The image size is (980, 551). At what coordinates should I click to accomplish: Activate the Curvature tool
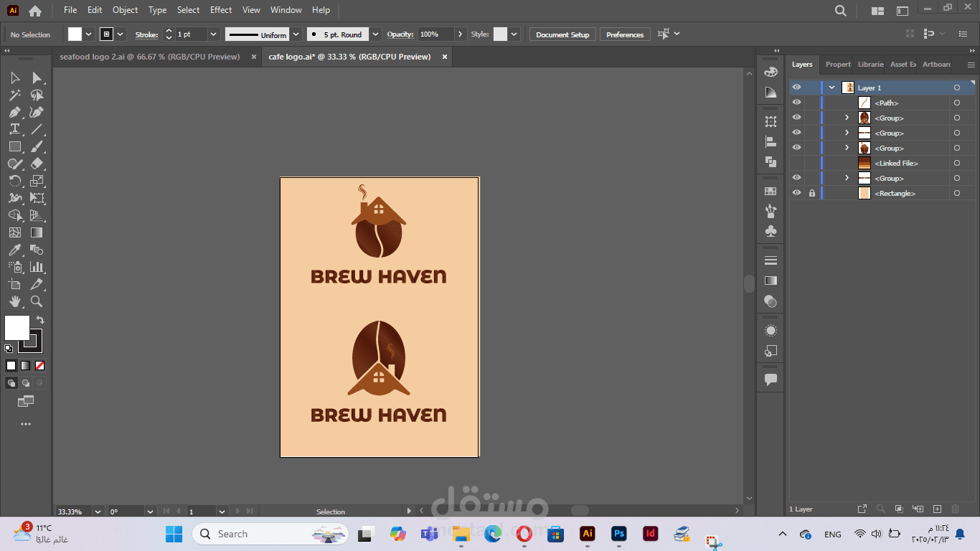pos(37,112)
